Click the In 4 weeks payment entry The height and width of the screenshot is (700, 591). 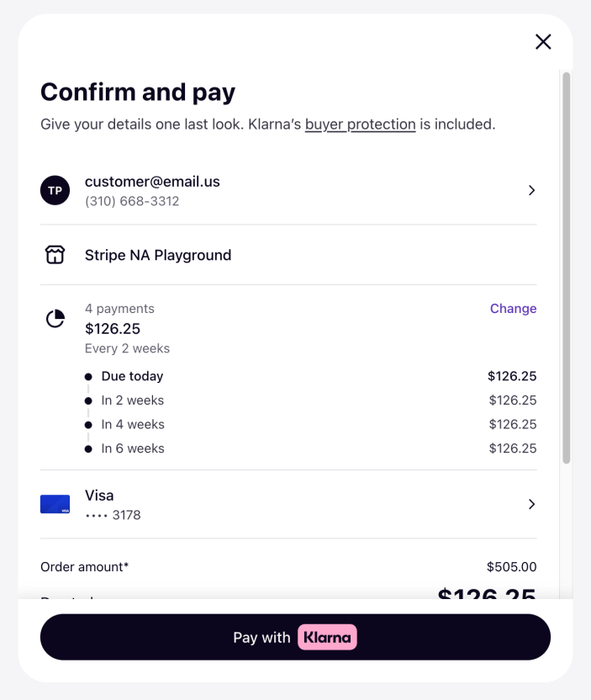pos(133,425)
